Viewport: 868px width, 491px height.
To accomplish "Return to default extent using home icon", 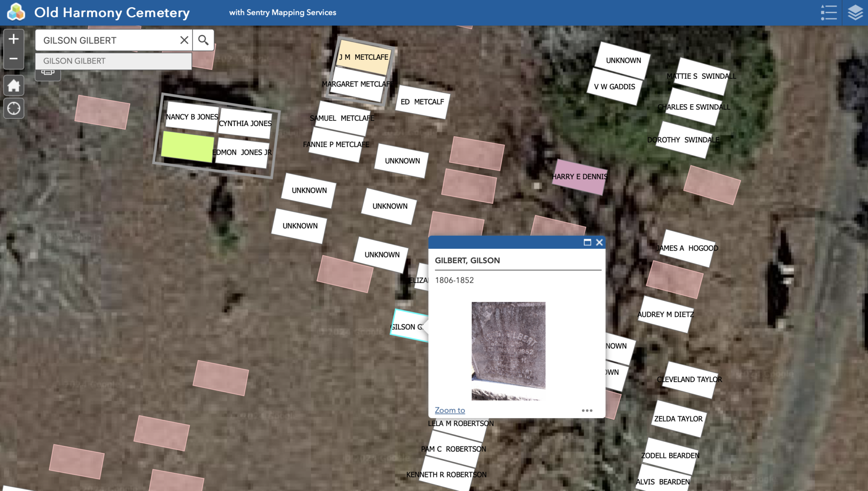I will click(x=14, y=85).
